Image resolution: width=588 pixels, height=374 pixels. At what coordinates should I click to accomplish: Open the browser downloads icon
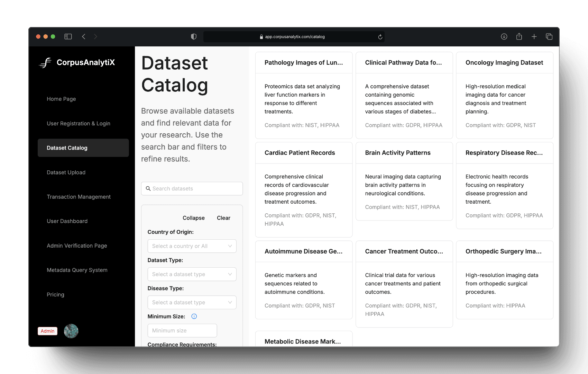click(x=504, y=36)
